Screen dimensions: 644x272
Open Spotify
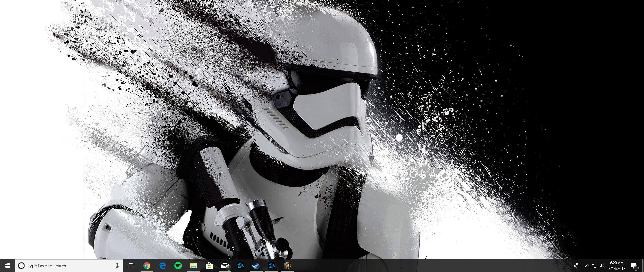coord(178,266)
